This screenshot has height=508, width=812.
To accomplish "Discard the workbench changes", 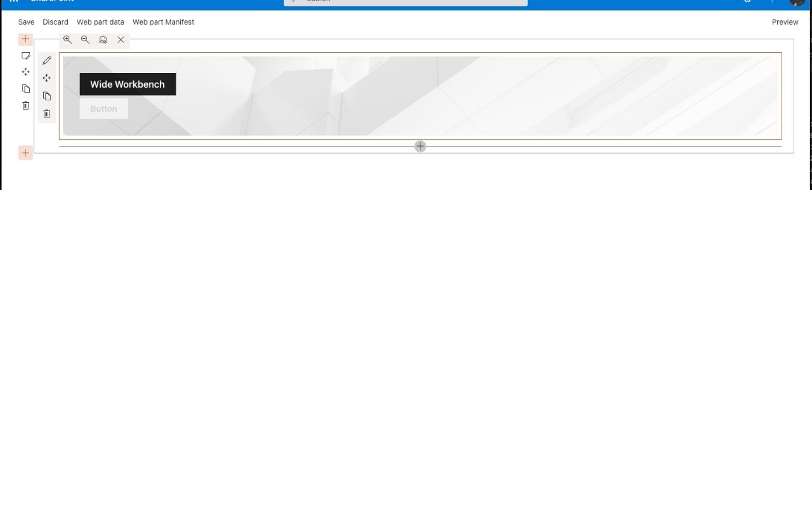I will [55, 22].
